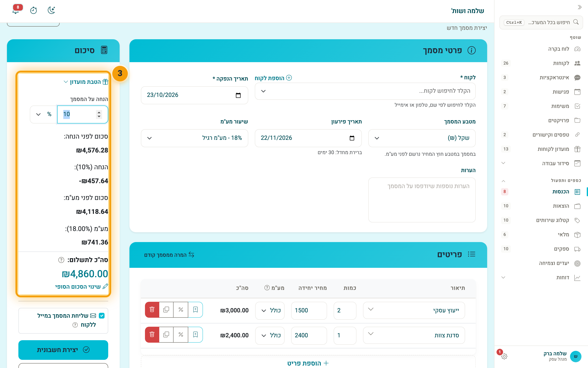Delete the סדנת צוות item row
This screenshot has width=588, height=368.
click(x=152, y=334)
